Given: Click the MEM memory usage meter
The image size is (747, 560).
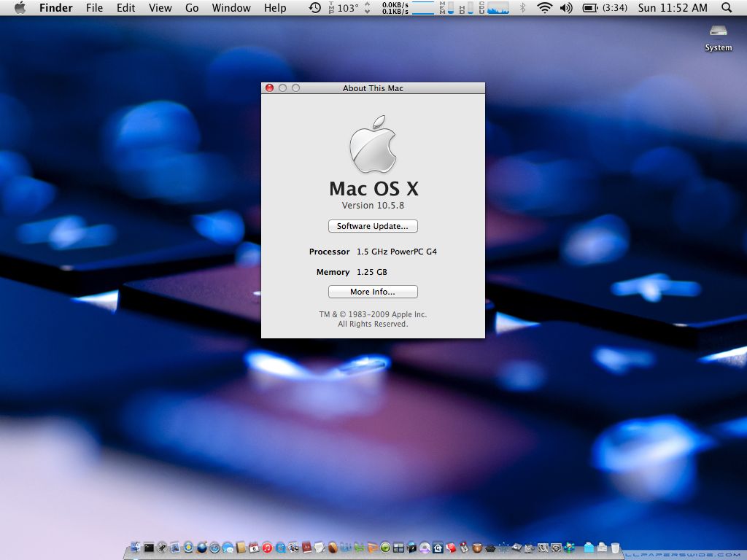Looking at the screenshot, I should click(447, 7).
